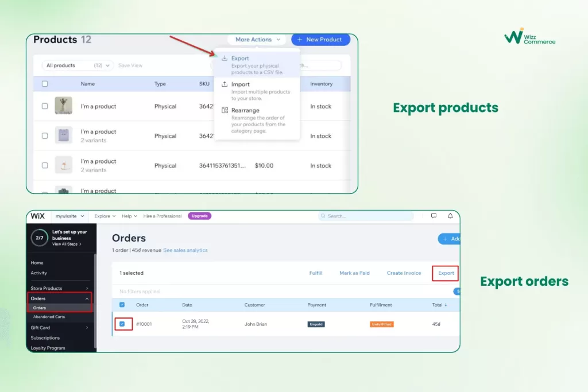Click the Export download icon
This screenshot has height=392, width=588.
pos(225,58)
